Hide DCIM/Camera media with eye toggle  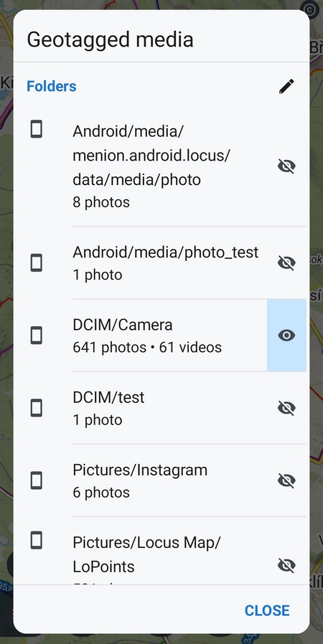(286, 336)
